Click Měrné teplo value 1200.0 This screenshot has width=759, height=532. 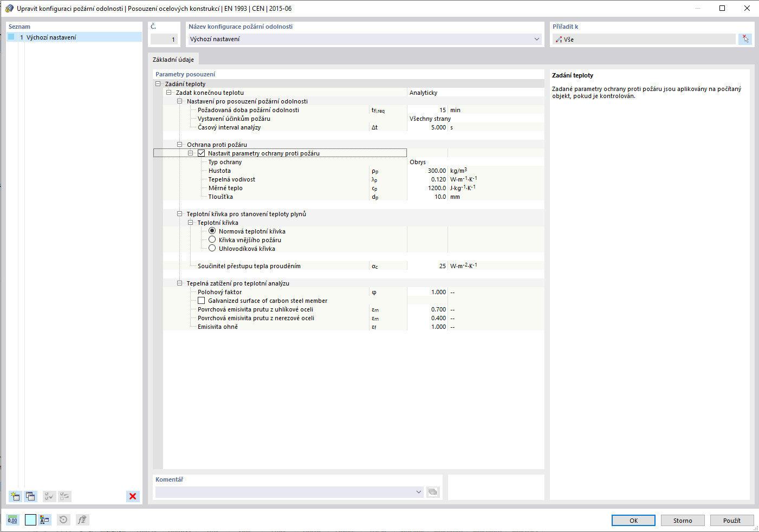click(427, 188)
